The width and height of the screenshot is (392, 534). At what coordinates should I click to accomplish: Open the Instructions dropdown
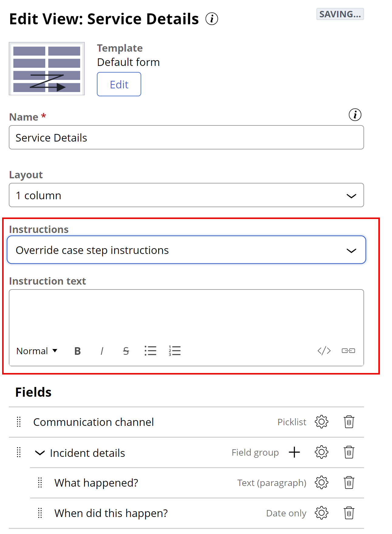(x=186, y=250)
